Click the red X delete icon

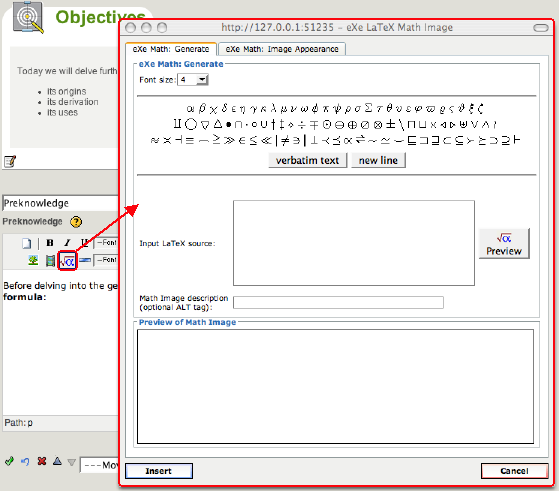click(42, 461)
